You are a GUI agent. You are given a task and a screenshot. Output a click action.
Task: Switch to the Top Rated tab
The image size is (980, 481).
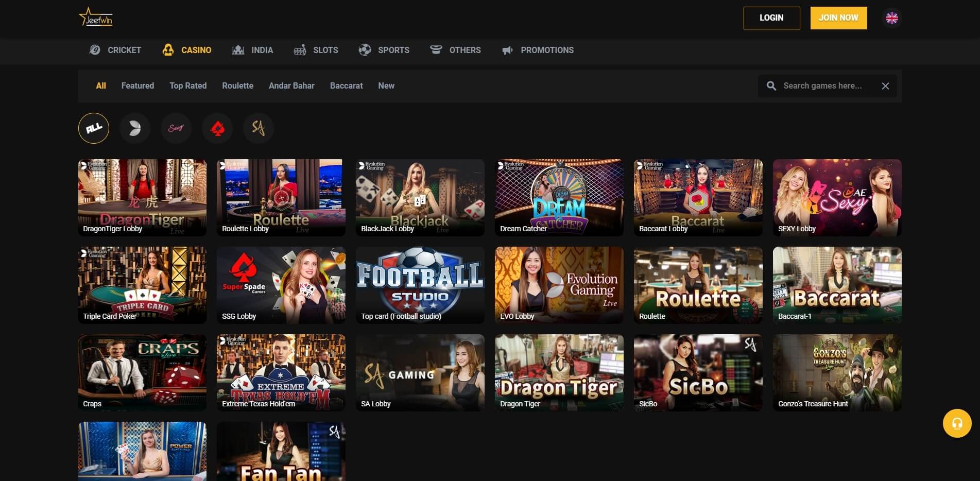[x=188, y=86]
